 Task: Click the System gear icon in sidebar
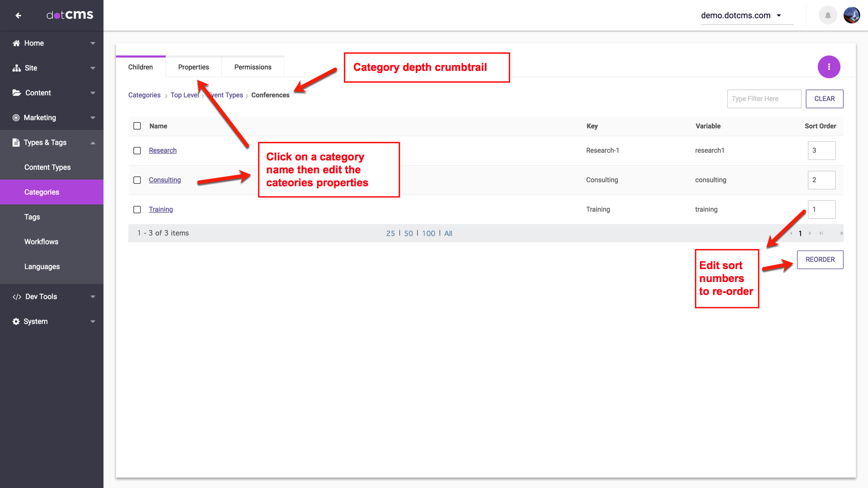point(16,322)
